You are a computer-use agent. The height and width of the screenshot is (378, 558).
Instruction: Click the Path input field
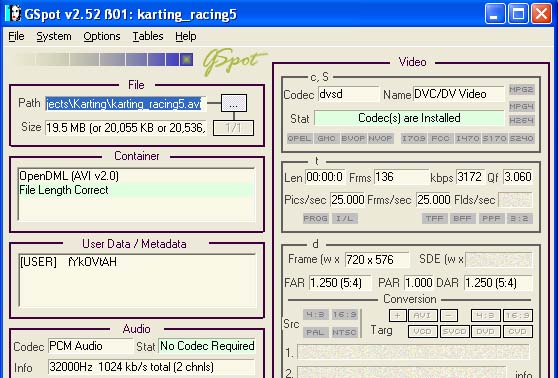point(125,104)
